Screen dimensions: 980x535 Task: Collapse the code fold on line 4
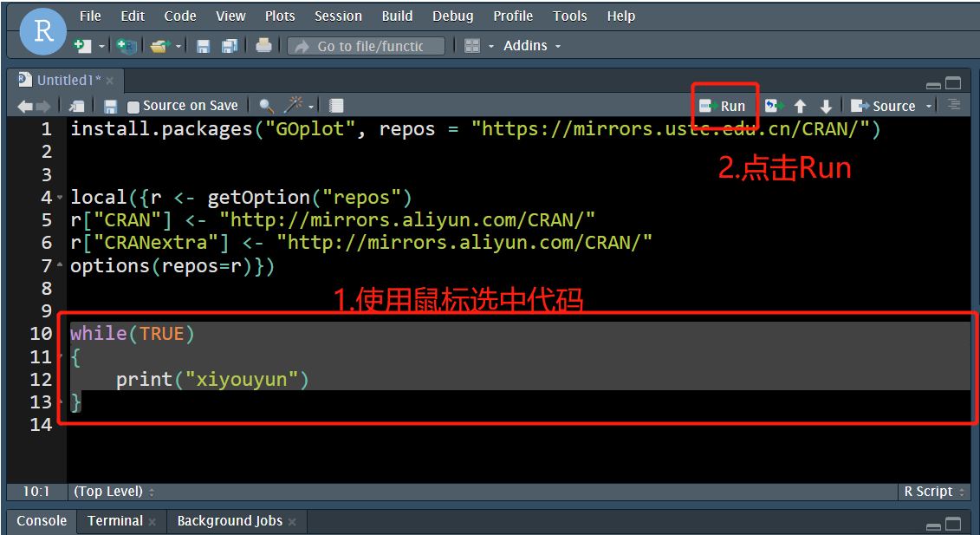tap(60, 199)
